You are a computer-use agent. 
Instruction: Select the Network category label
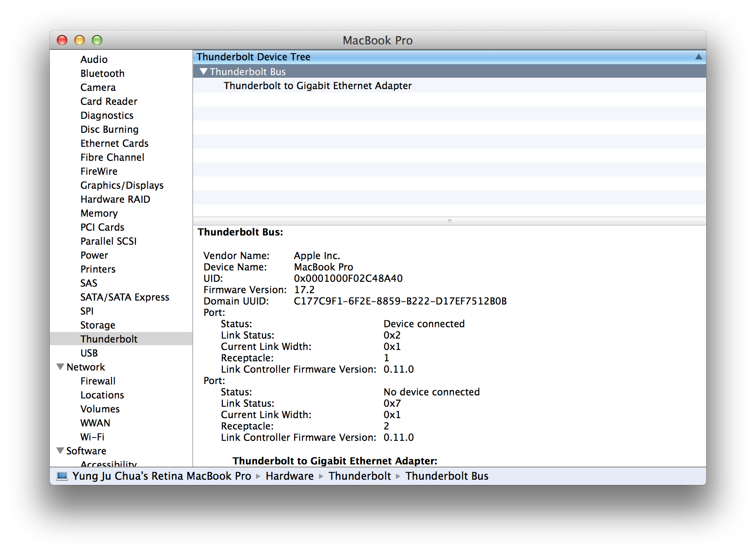(86, 367)
